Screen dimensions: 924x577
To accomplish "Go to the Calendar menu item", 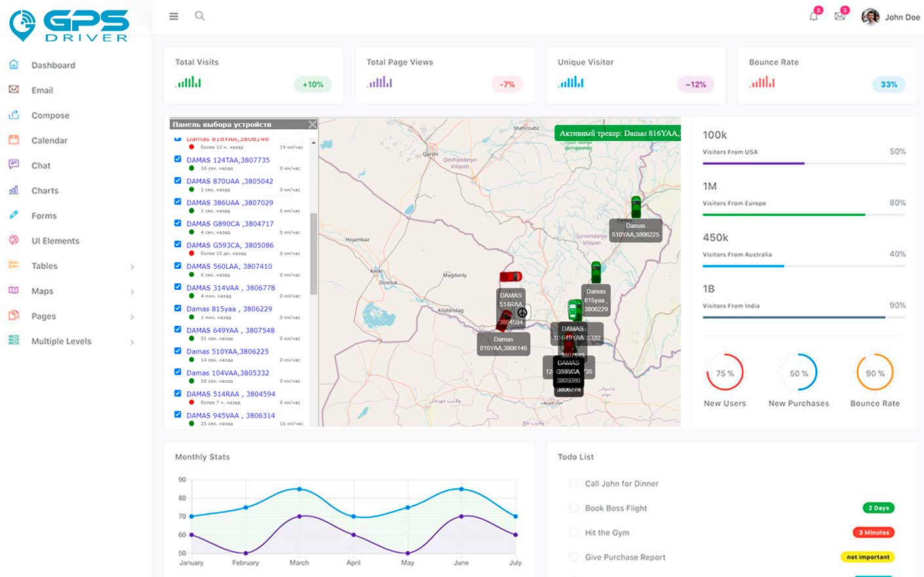I will (x=49, y=141).
